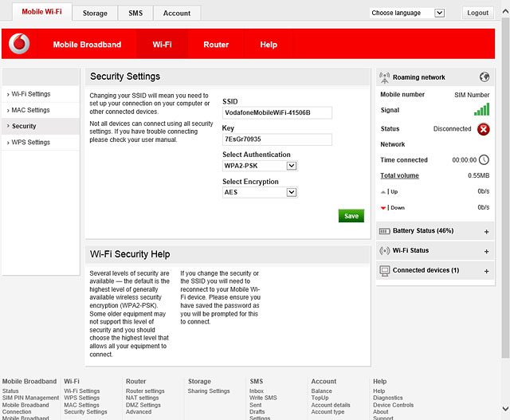Click the SIM Number value
This screenshot has width=510, height=420.
point(472,95)
